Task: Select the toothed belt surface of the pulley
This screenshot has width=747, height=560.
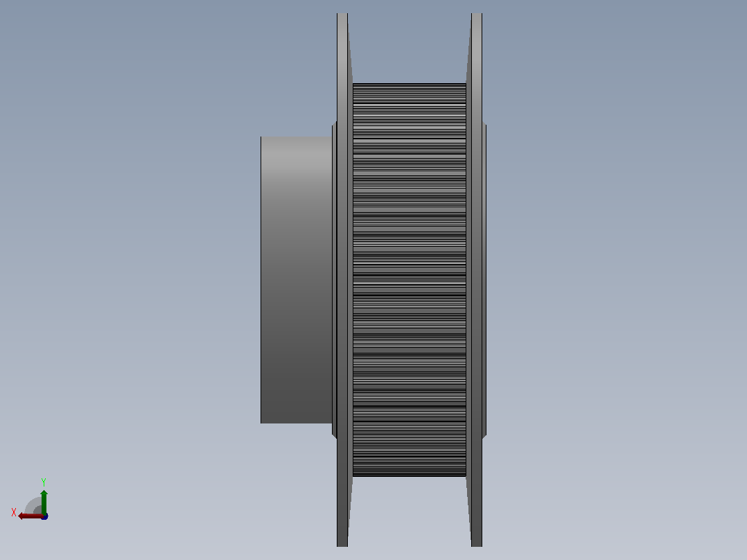Action: pos(410,280)
